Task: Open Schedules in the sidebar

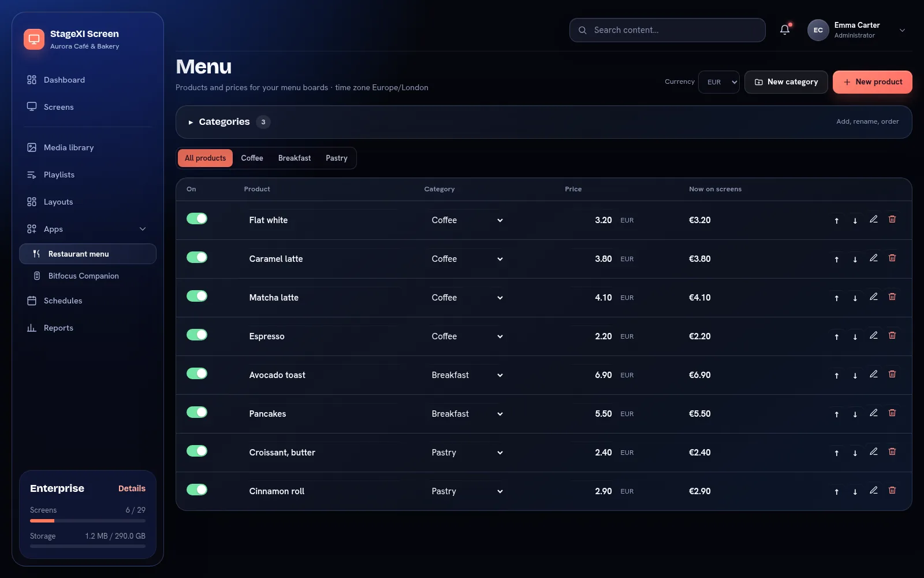Action: [x=88, y=301]
